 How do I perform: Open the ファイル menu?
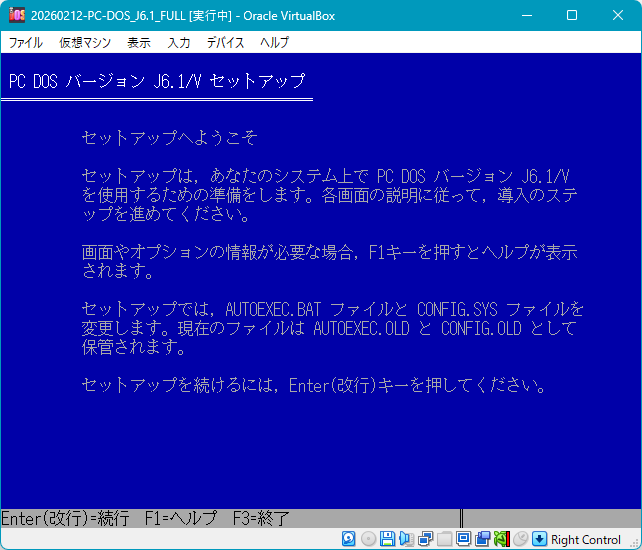(26, 43)
